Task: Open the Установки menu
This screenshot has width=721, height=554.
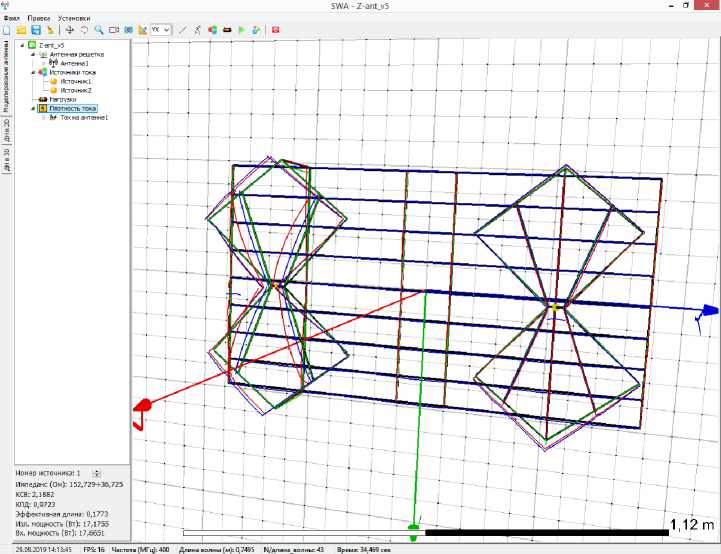Action: (x=72, y=18)
